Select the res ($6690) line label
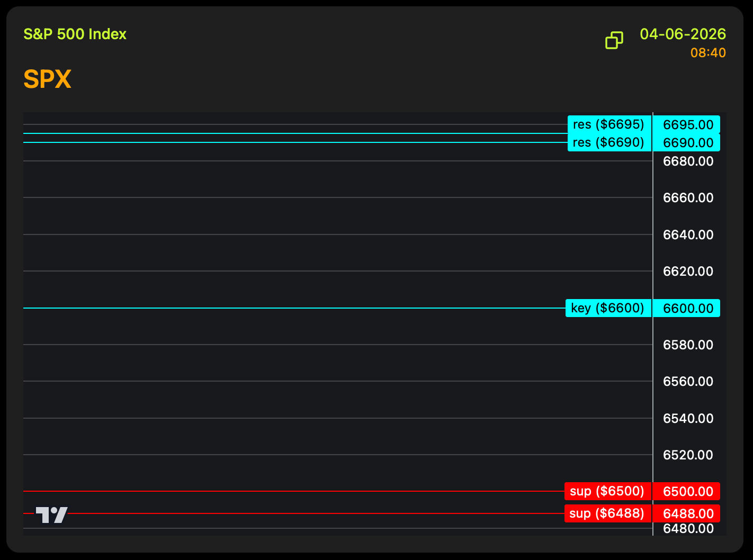The width and height of the screenshot is (753, 560). pyautogui.click(x=608, y=142)
